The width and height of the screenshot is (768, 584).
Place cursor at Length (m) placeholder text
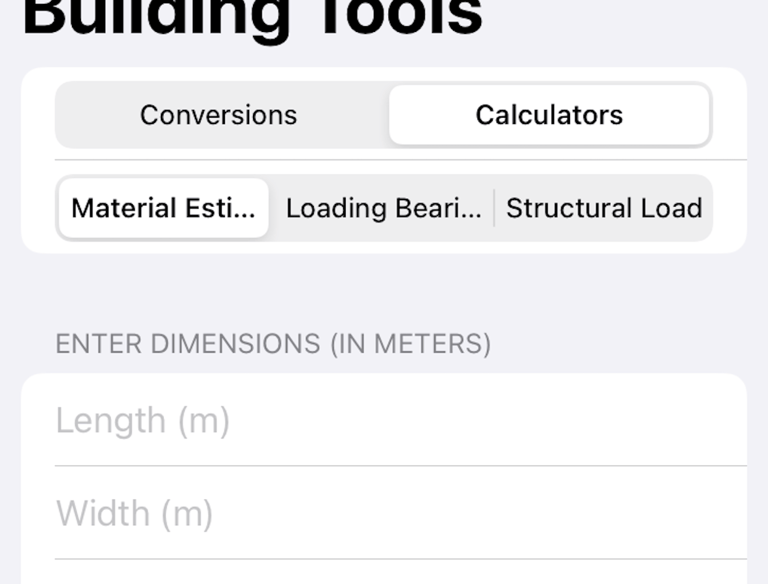click(x=143, y=421)
